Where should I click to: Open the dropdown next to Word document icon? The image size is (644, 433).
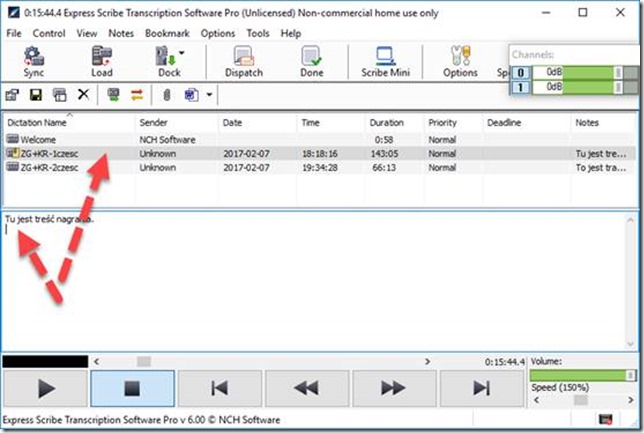tap(209, 95)
